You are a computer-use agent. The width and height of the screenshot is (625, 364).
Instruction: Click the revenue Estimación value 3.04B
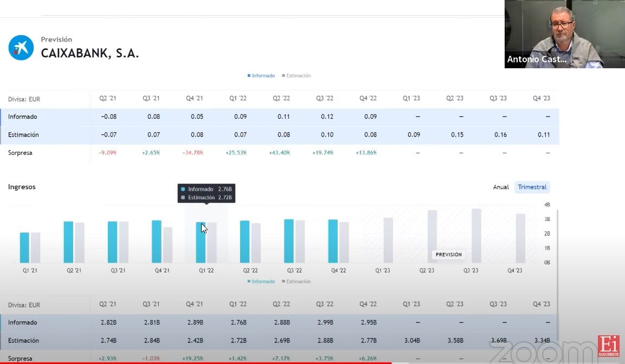click(x=412, y=341)
